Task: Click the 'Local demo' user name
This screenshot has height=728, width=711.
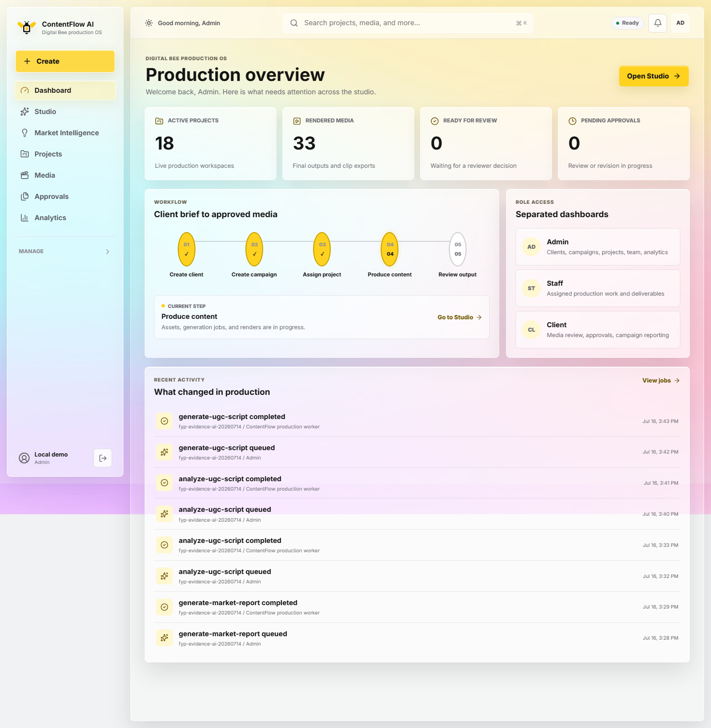Action: [51, 455]
